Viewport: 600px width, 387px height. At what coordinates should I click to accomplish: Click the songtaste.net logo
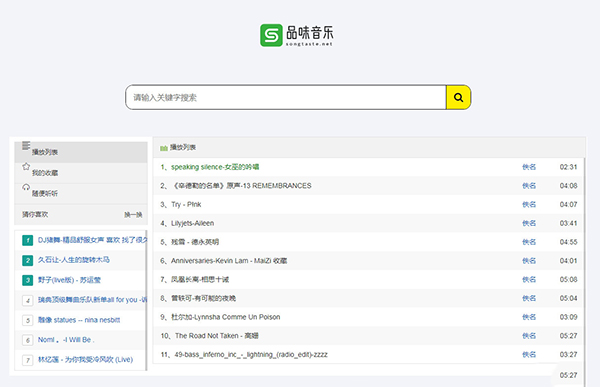(x=297, y=35)
